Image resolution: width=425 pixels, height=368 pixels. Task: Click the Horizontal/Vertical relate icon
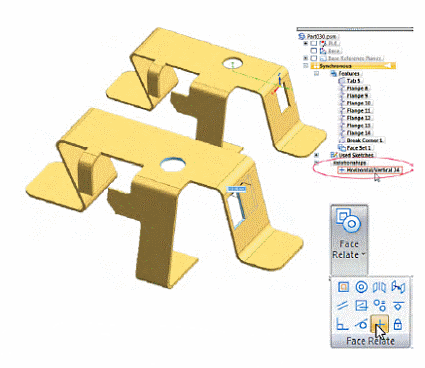pos(380,323)
